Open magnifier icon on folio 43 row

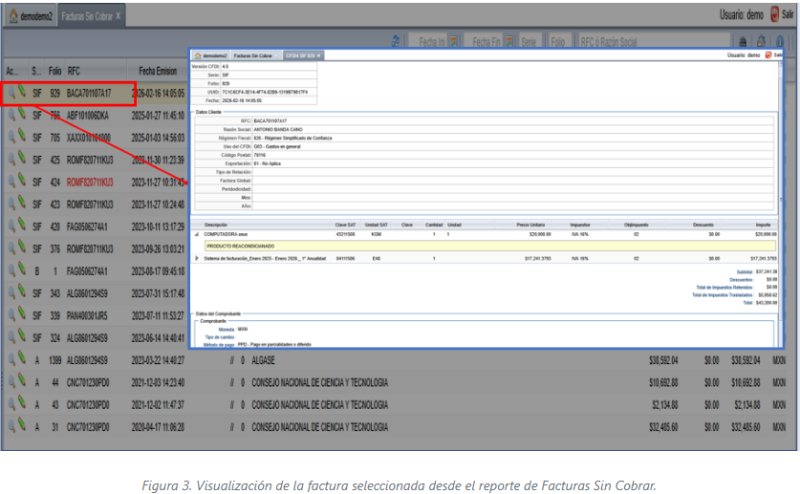click(11, 405)
